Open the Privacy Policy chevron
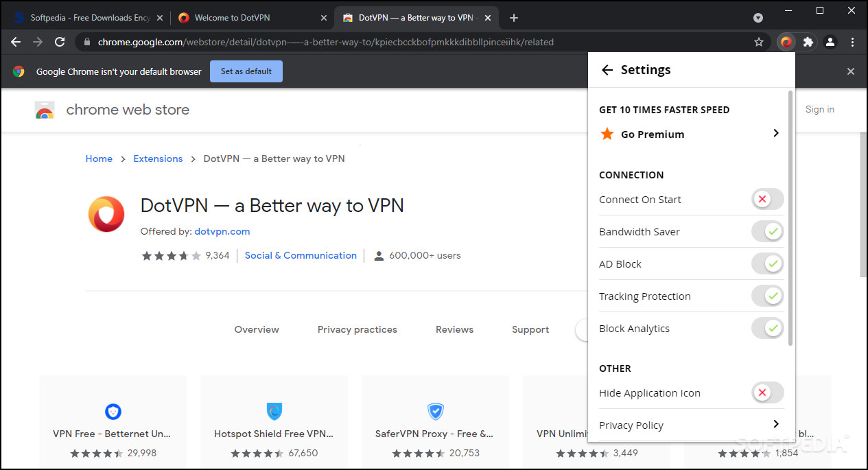This screenshot has width=868, height=470. click(x=776, y=424)
